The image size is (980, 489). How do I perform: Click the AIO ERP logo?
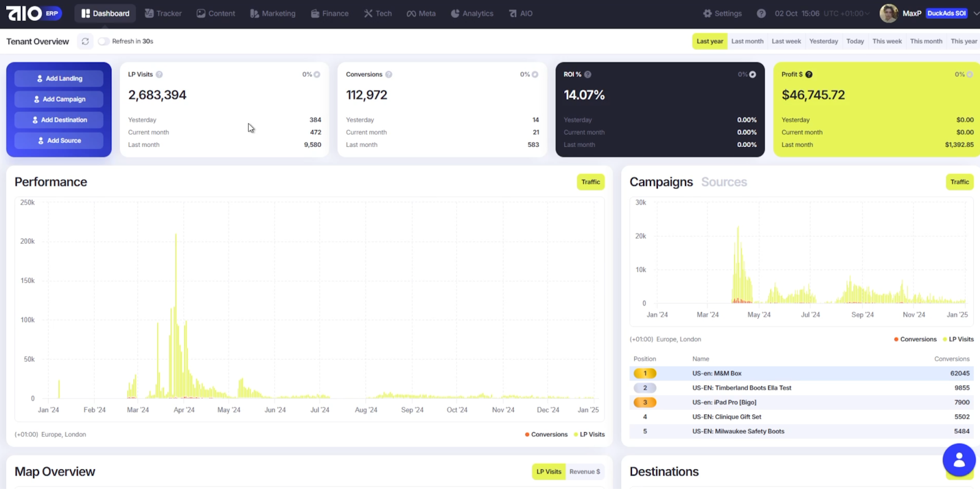(34, 13)
